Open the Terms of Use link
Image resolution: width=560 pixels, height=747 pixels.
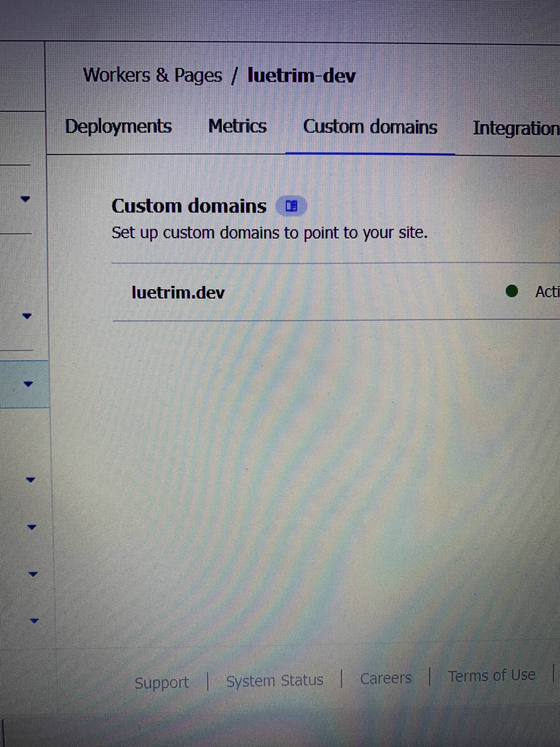coord(491,675)
